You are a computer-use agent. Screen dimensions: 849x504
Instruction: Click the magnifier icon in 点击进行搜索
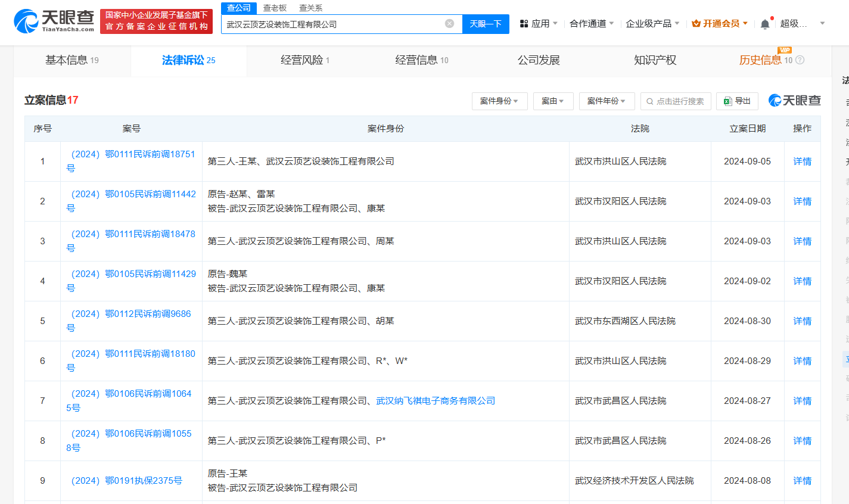[x=649, y=101]
